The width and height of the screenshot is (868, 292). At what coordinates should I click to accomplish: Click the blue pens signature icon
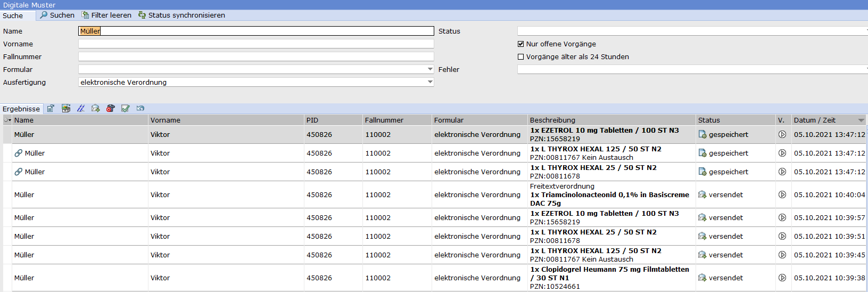(81, 108)
